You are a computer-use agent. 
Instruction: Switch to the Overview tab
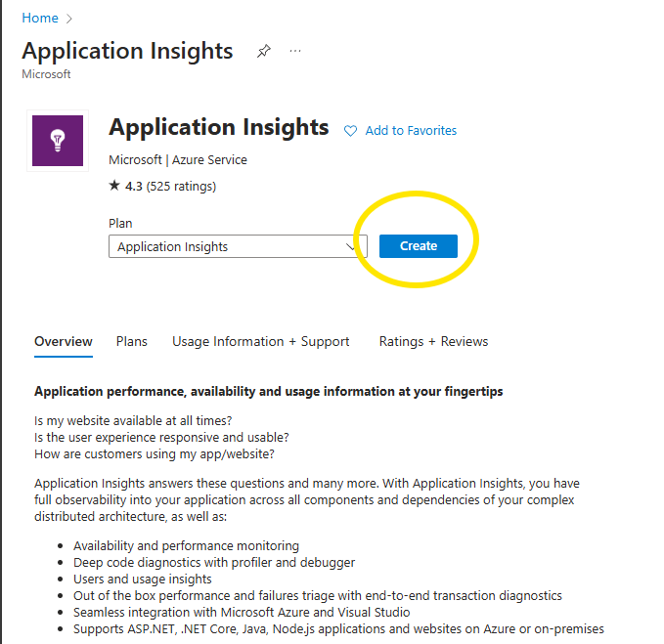click(x=64, y=342)
